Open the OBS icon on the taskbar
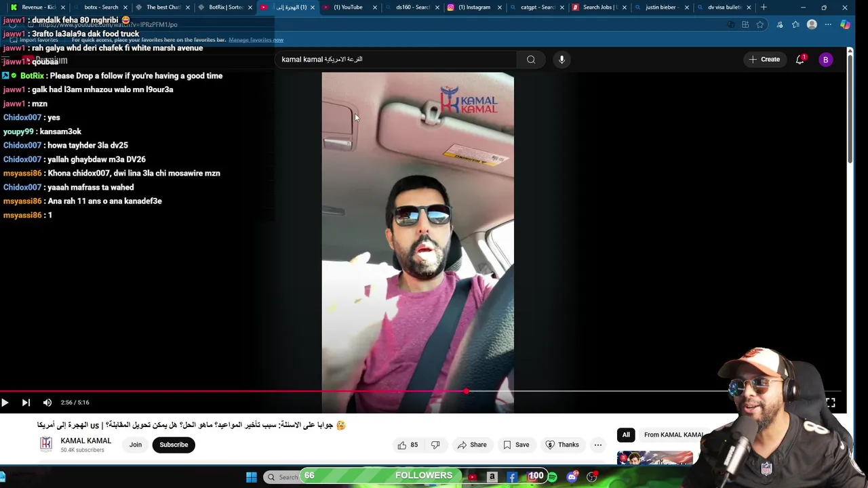This screenshot has height=488, width=868. [x=591, y=477]
